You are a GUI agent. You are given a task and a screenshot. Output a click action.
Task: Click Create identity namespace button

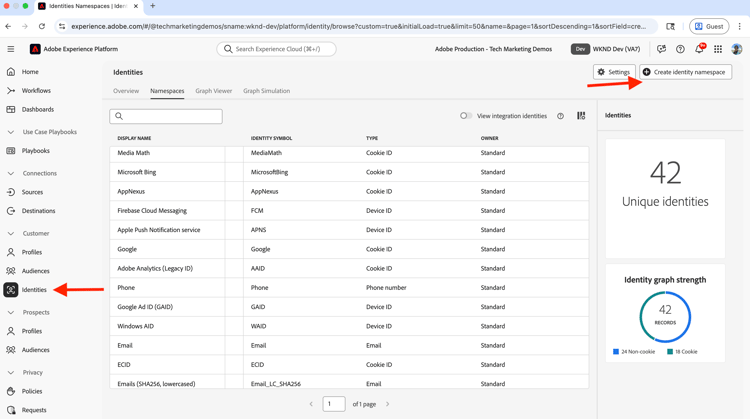[685, 72]
